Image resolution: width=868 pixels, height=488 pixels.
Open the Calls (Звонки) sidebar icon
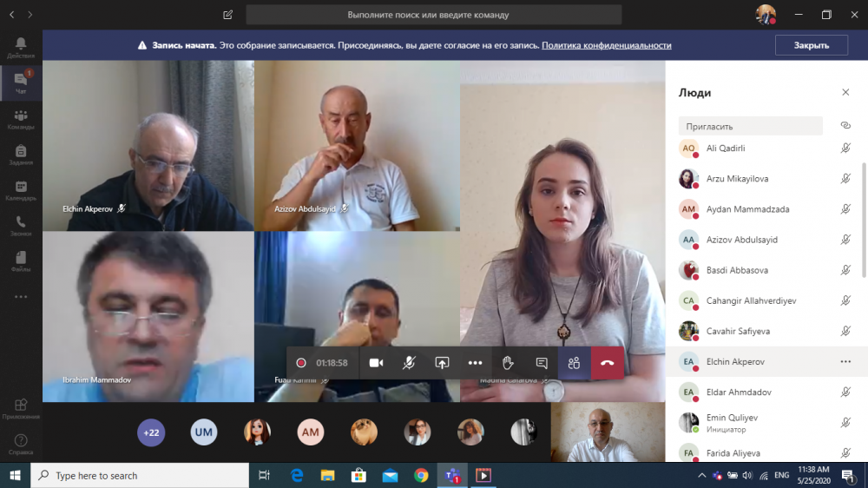[x=21, y=225]
